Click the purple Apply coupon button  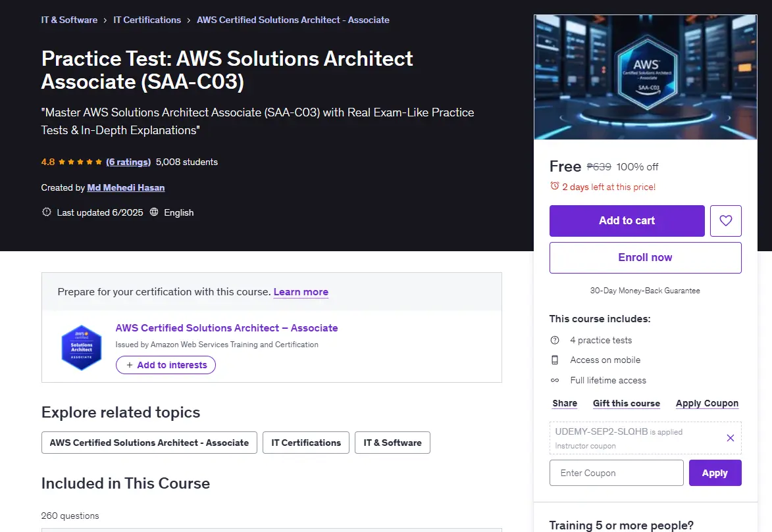(715, 473)
